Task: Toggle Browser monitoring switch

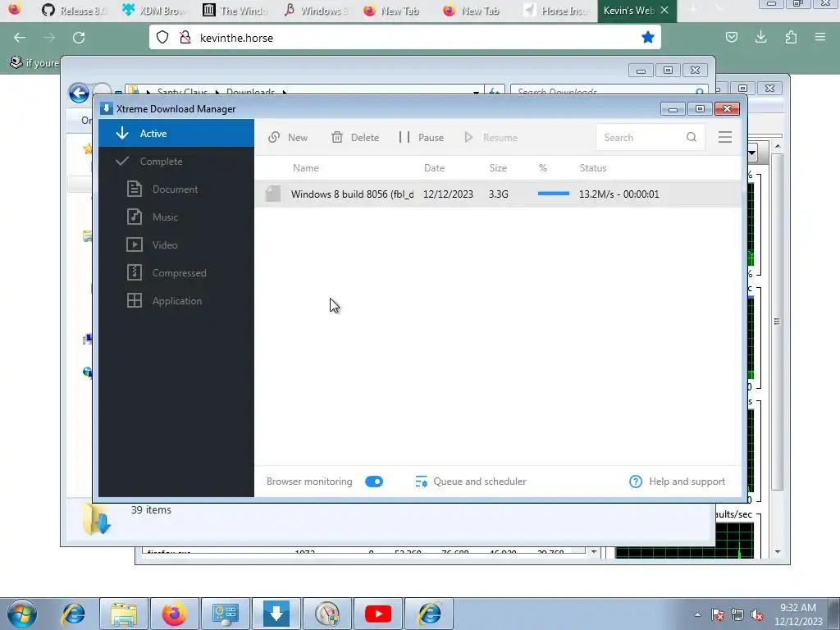Action: [374, 482]
